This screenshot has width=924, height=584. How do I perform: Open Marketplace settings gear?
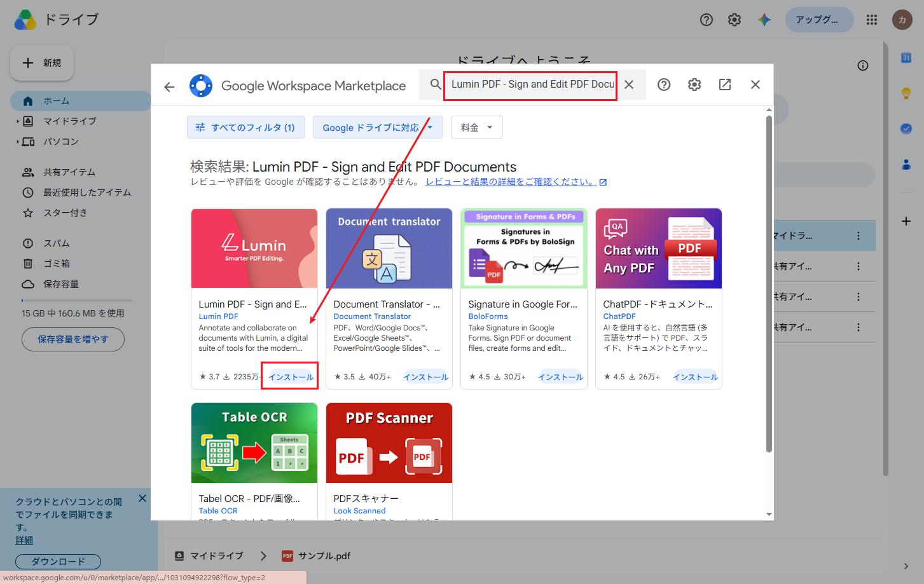pos(694,85)
